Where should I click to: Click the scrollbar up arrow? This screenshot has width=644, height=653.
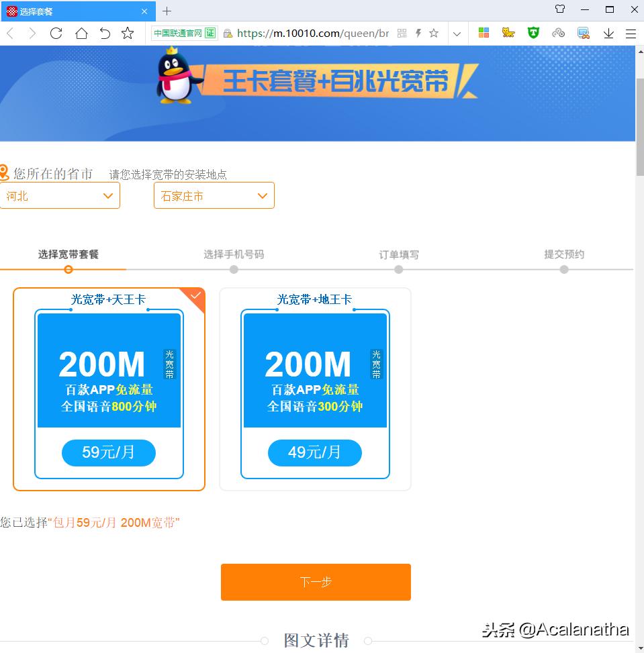pyautogui.click(x=640, y=51)
